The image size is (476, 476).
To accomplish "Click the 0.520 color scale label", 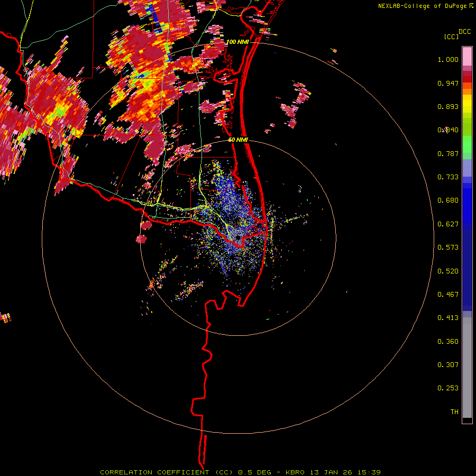I will coord(448,271).
